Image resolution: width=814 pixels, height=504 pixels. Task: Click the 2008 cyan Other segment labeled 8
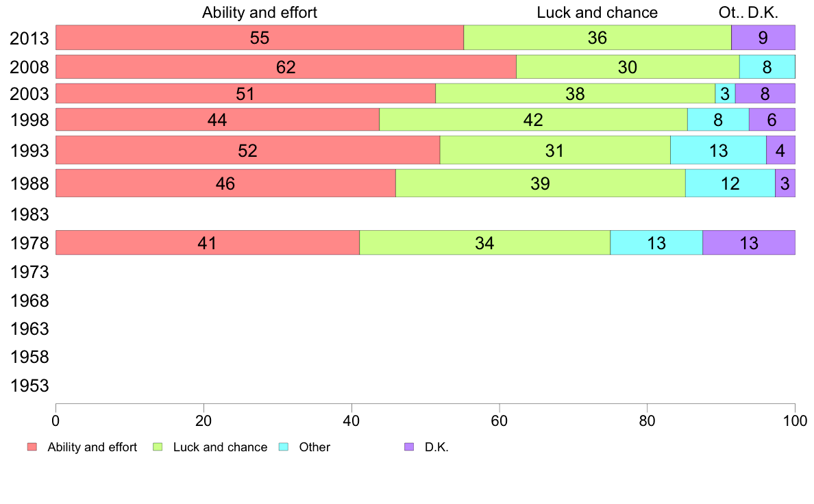(767, 67)
